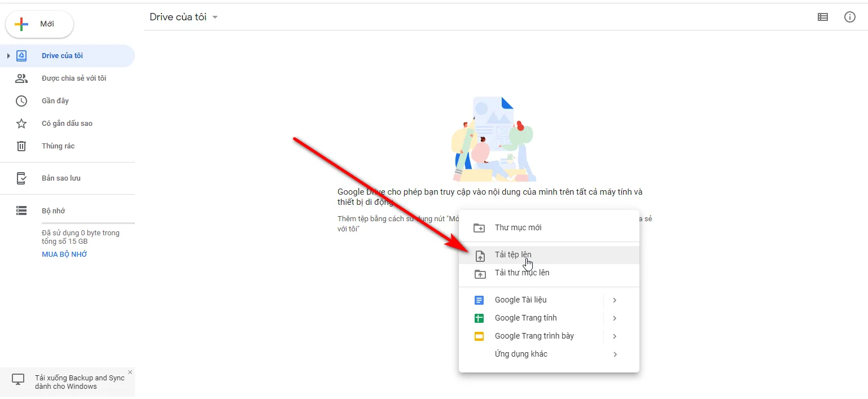Image resolution: width=868 pixels, height=399 pixels.
Task: Open Có gắn dấu sao
Action: tap(68, 123)
